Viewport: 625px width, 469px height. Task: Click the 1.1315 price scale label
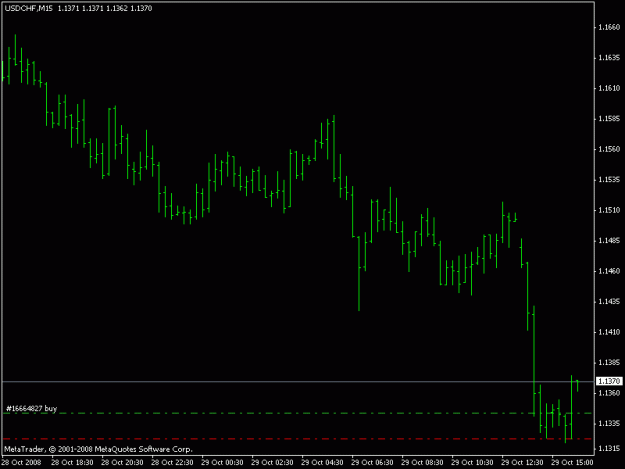click(609, 449)
